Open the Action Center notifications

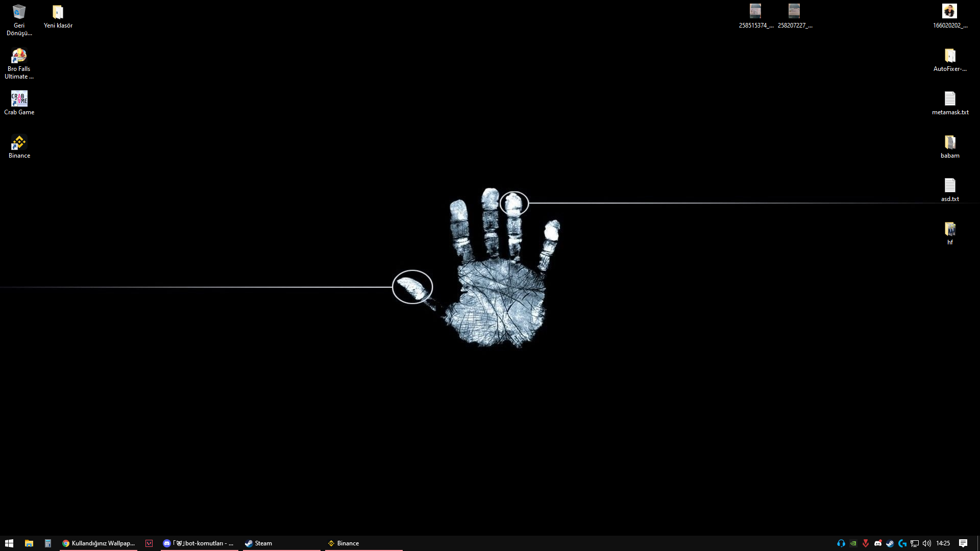[x=963, y=543]
